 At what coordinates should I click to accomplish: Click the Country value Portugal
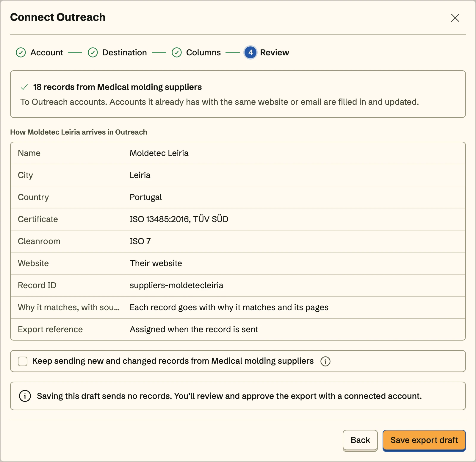[x=146, y=197]
